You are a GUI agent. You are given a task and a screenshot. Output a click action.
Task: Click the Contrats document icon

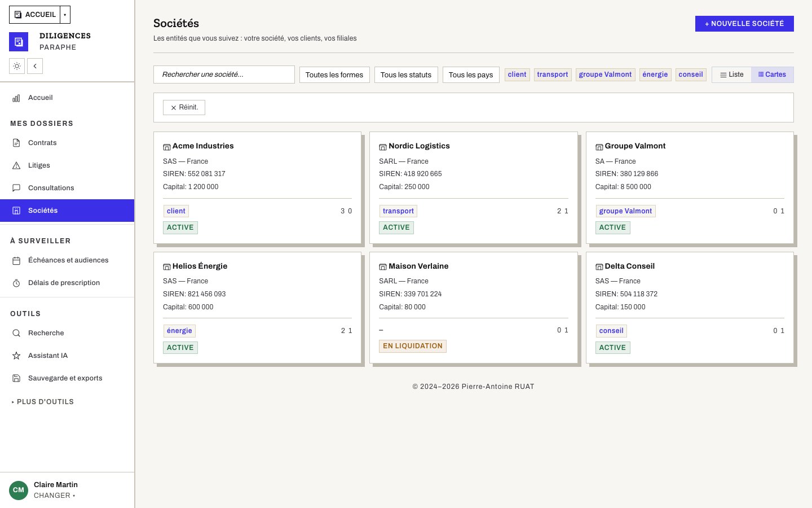coord(16,143)
